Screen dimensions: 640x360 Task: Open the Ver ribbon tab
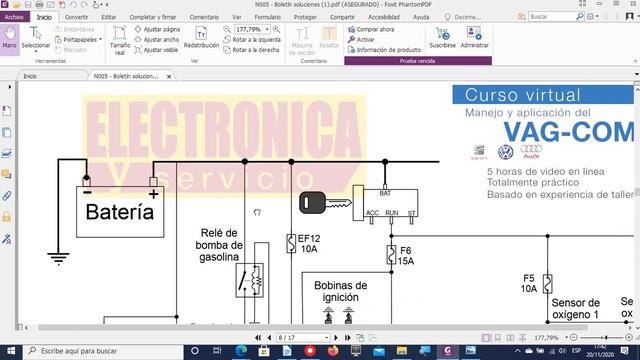(237, 17)
